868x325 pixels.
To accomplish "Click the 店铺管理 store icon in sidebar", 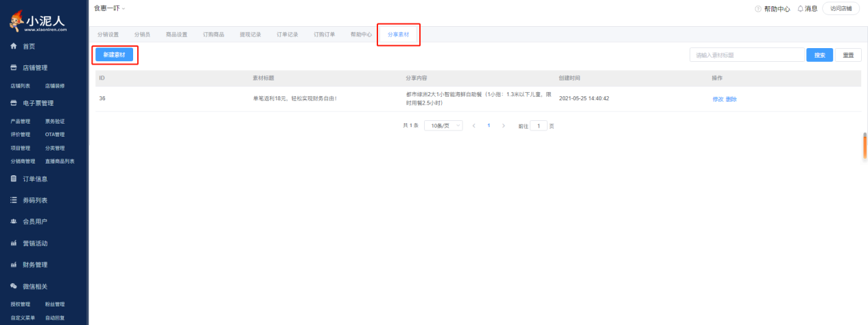I will point(13,68).
